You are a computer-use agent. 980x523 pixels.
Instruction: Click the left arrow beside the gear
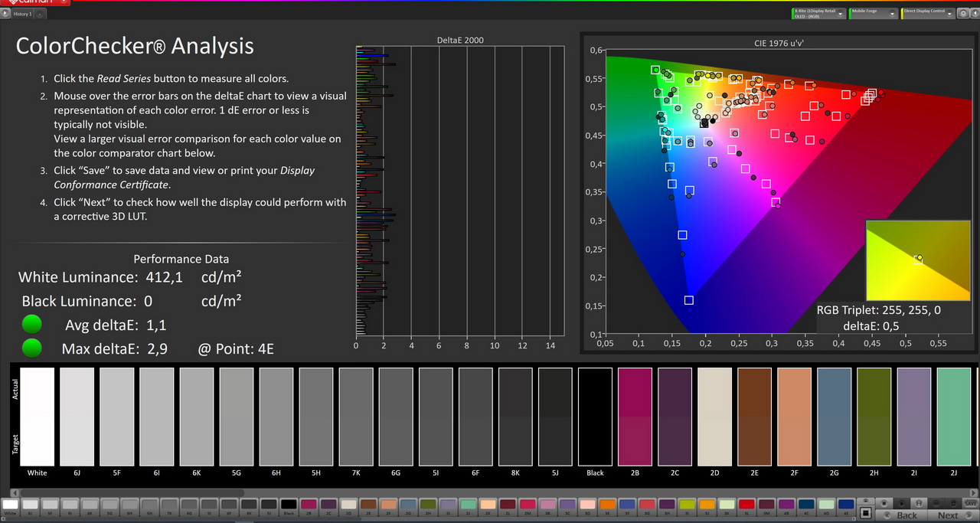click(975, 13)
